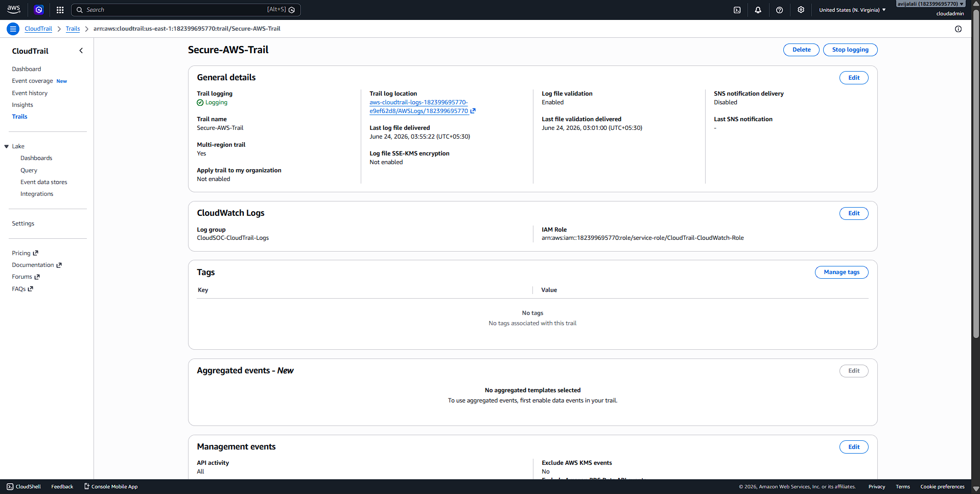980x494 pixels.
Task: Open the settings gear icon
Action: [x=801, y=10]
